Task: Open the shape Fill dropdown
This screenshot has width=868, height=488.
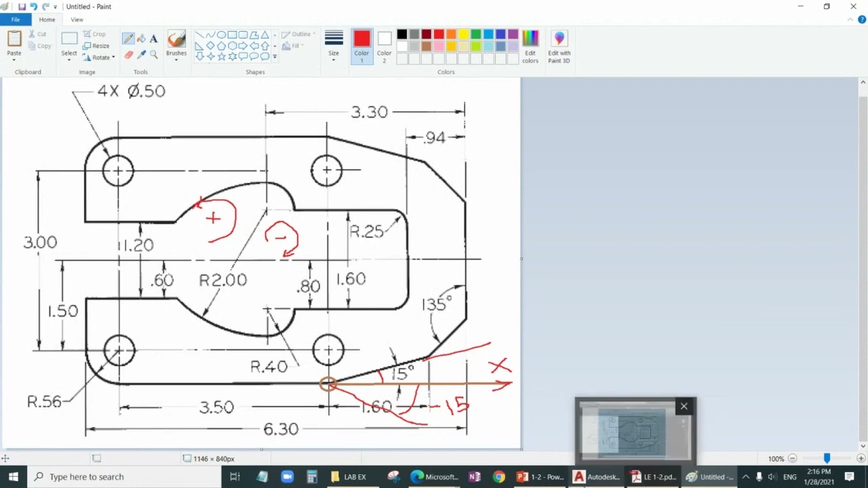Action: pos(293,46)
